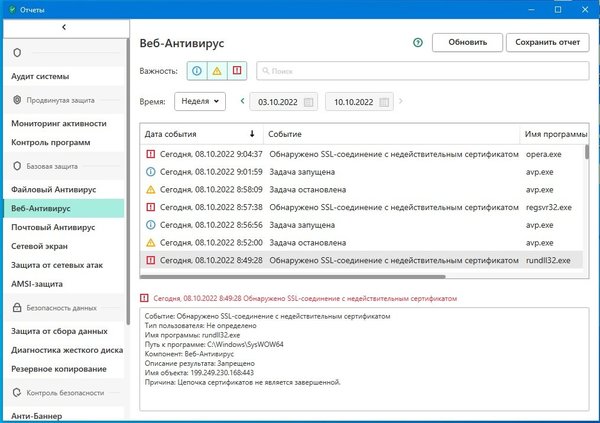Click info icon on the 8:56:56 row

tap(151, 225)
